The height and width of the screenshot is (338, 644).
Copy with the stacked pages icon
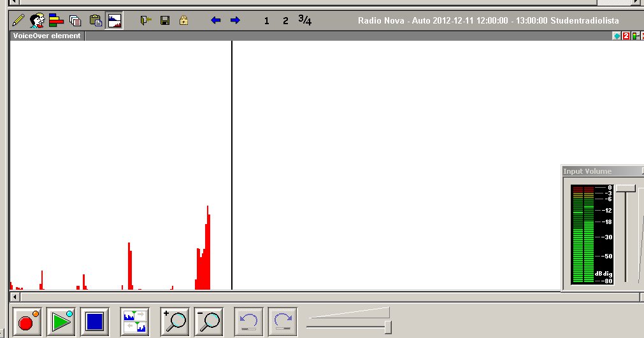point(75,20)
